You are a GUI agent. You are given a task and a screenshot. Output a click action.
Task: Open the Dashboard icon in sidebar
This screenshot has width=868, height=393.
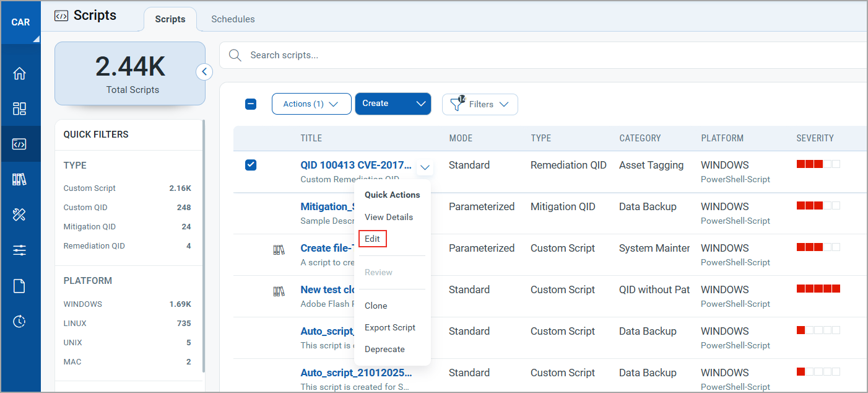click(19, 108)
